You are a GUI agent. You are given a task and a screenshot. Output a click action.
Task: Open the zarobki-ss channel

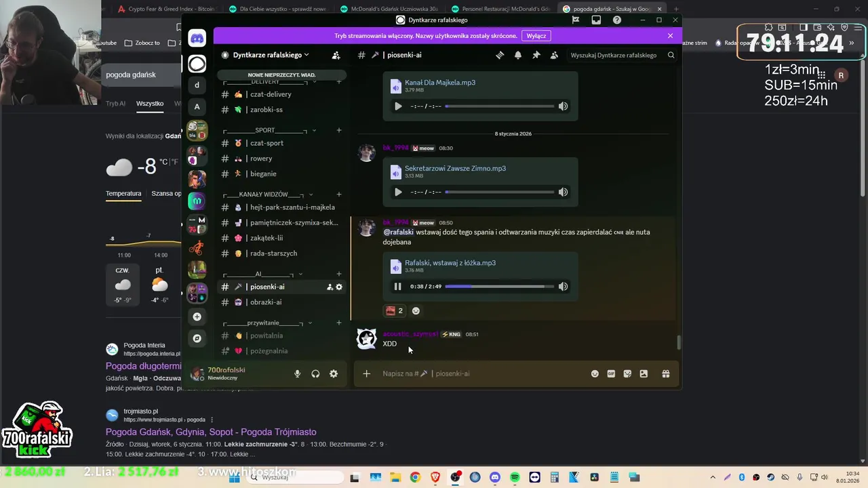point(283,109)
